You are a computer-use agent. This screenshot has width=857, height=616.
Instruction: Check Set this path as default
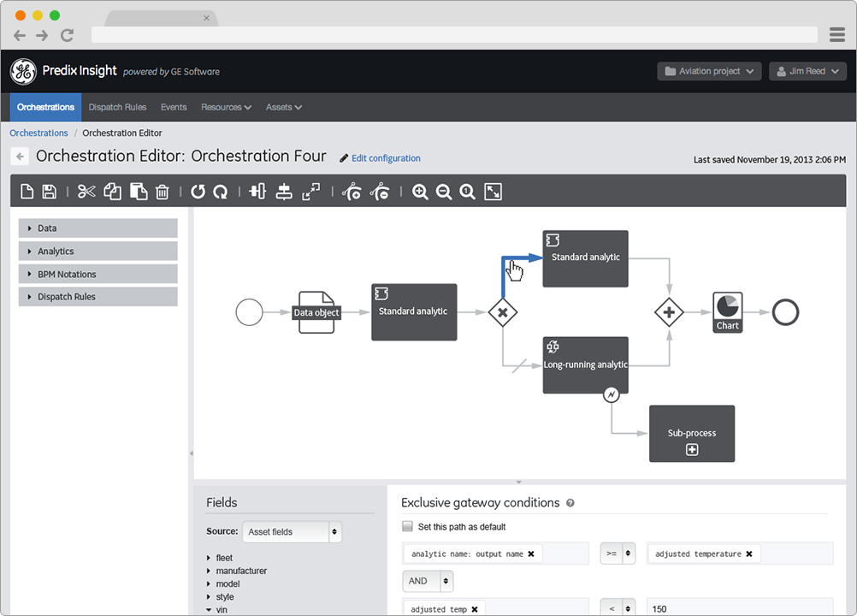pyautogui.click(x=407, y=526)
